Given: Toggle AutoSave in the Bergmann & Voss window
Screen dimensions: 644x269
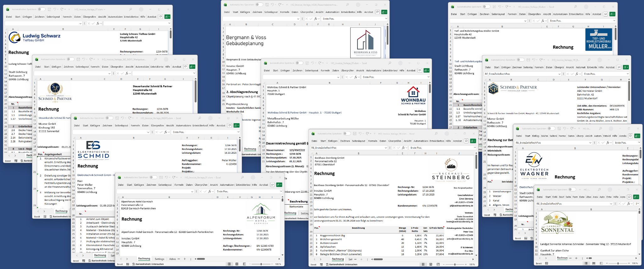Looking at the screenshot, I should pos(259,5).
